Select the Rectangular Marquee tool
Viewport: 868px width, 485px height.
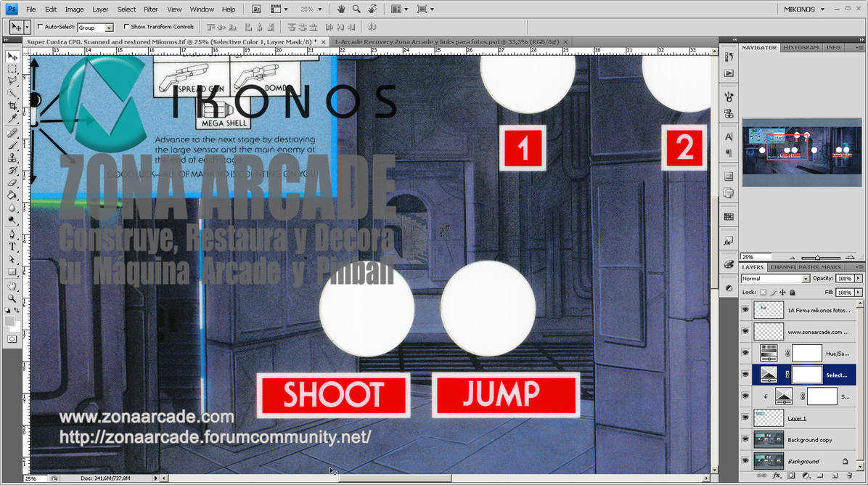(12, 69)
